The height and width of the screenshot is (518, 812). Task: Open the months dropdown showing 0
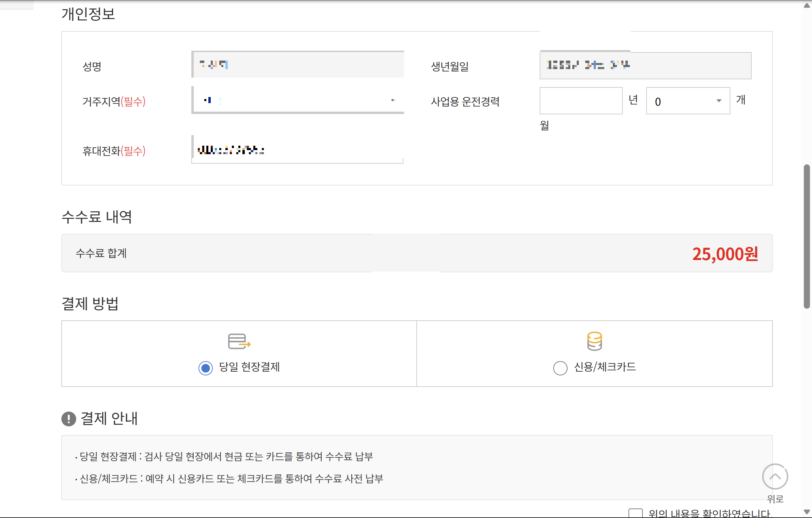[688, 101]
